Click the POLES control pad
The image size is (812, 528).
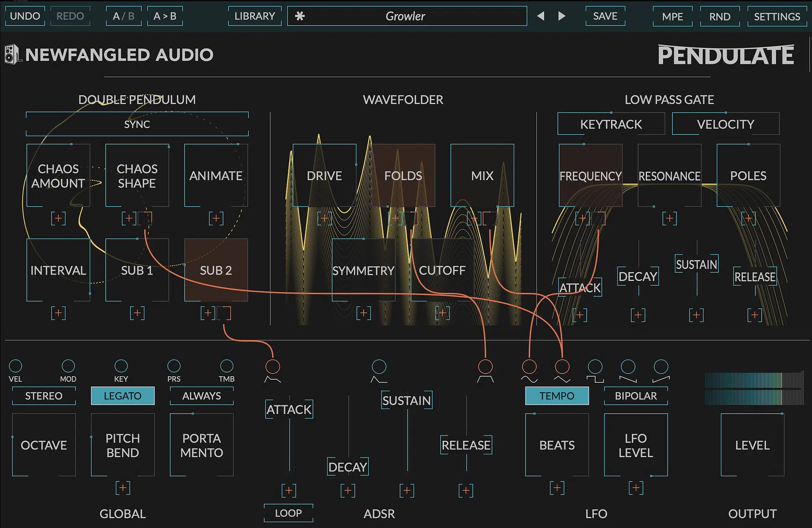click(x=748, y=176)
